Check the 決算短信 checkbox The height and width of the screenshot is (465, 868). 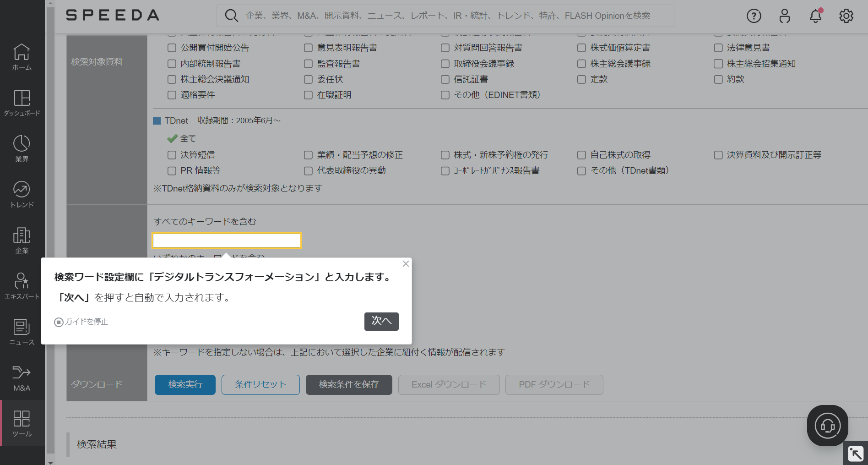[x=172, y=155]
